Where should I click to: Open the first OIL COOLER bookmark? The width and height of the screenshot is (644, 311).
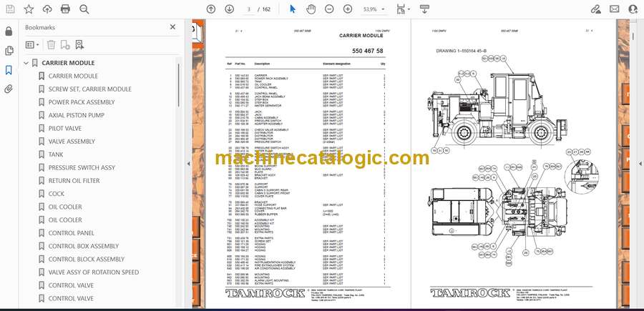point(65,207)
